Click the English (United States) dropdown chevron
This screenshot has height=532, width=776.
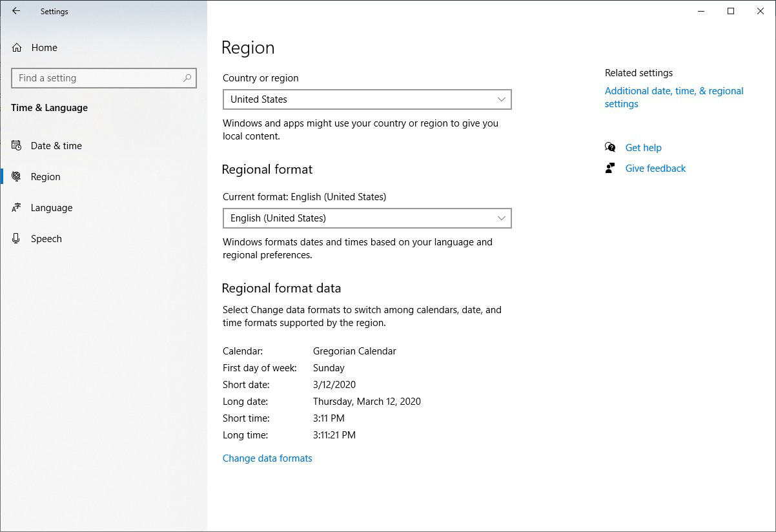coord(502,218)
